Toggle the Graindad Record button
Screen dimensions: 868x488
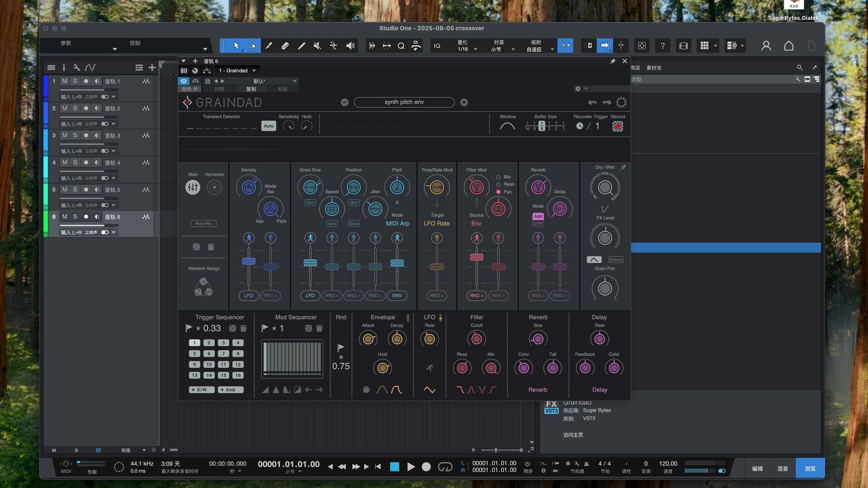coord(618,127)
